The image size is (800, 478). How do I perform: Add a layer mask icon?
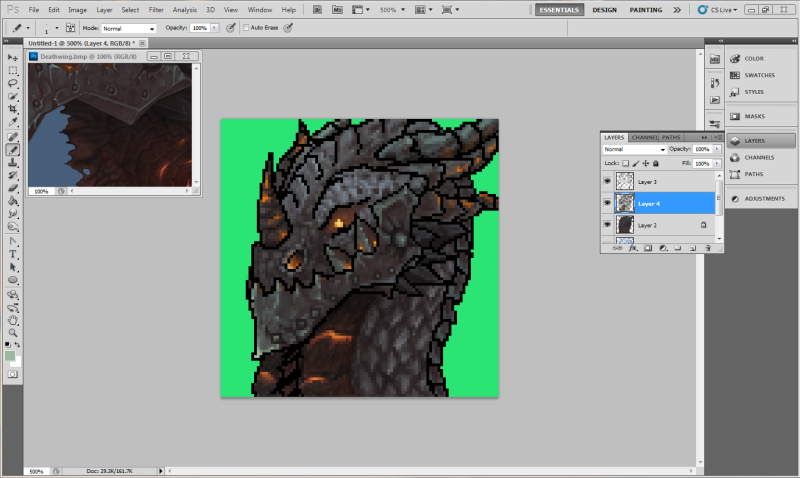point(648,248)
